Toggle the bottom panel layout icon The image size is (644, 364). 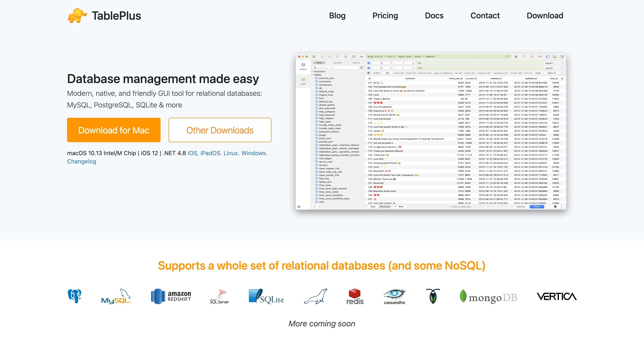point(555,57)
